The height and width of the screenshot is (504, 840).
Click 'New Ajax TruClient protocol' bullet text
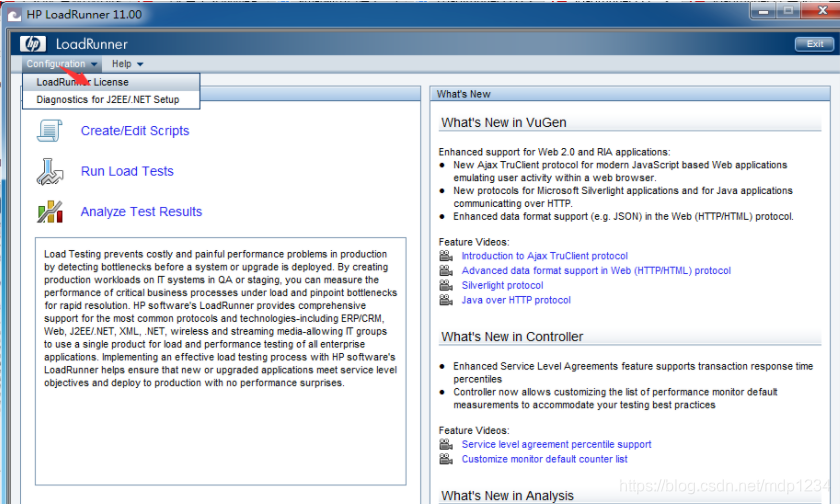click(x=620, y=171)
